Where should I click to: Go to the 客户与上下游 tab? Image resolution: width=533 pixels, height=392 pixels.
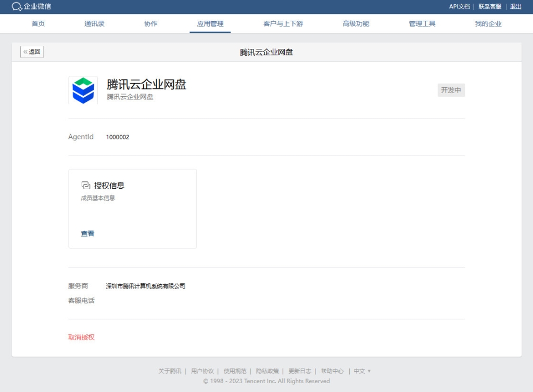283,24
